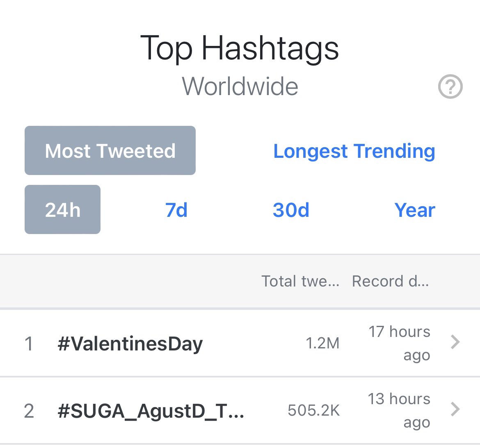Sort by Total tweets column header

click(x=300, y=281)
